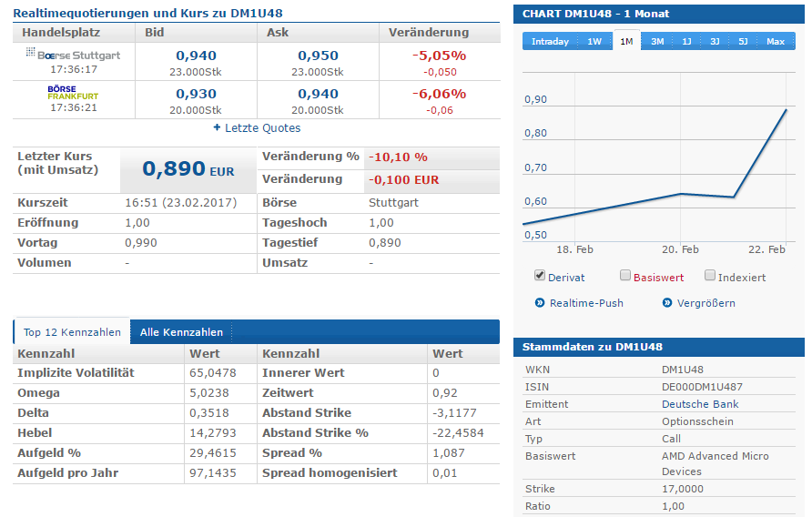Image resolution: width=812 pixels, height=517 pixels.
Task: Click the Spread % value 1,087
Action: (x=449, y=453)
